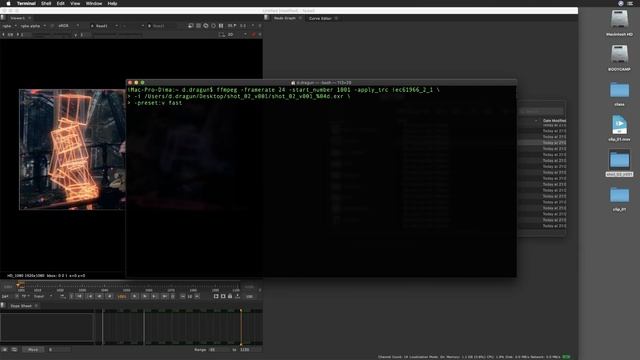Viewport: 640px width, 360px height.
Task: Open the Shell menu
Action: pos(46,3)
